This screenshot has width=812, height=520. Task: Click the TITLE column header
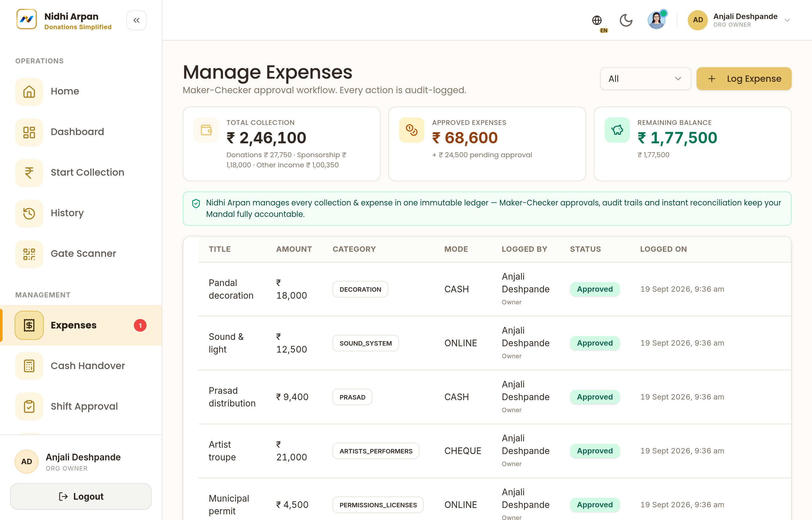click(x=219, y=249)
